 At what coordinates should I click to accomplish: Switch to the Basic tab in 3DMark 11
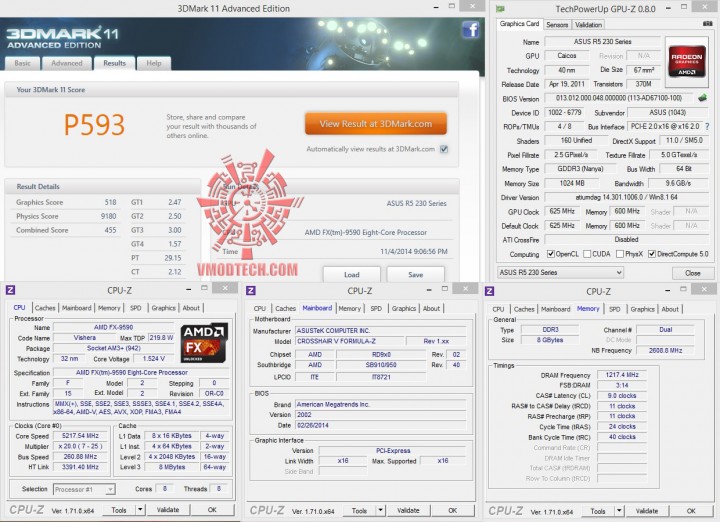point(22,63)
